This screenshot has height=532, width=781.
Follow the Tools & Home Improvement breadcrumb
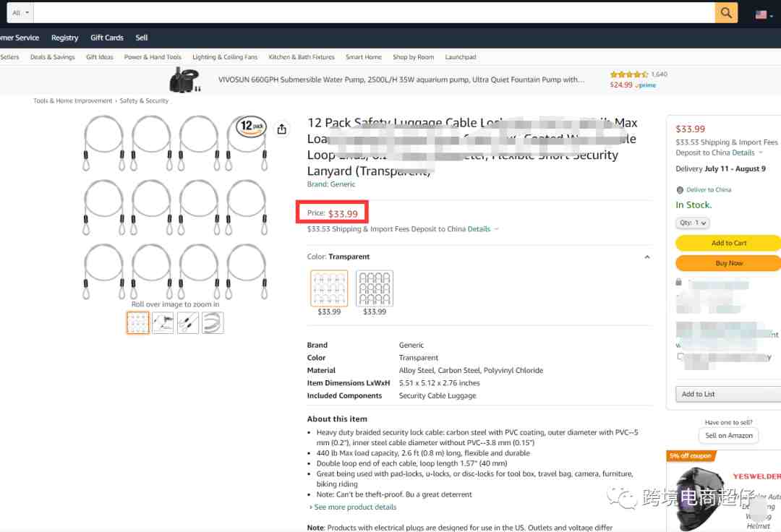[x=73, y=101]
